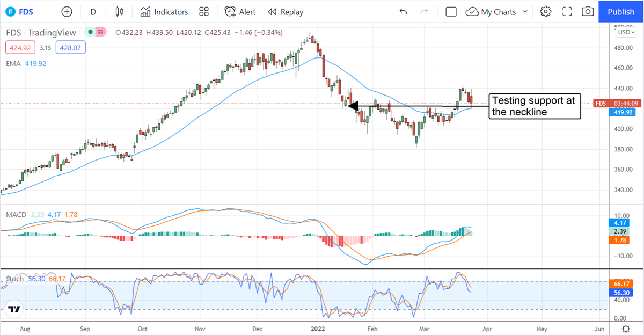Open chart settings gear
Viewport: 644px width, 335px height.
[546, 12]
